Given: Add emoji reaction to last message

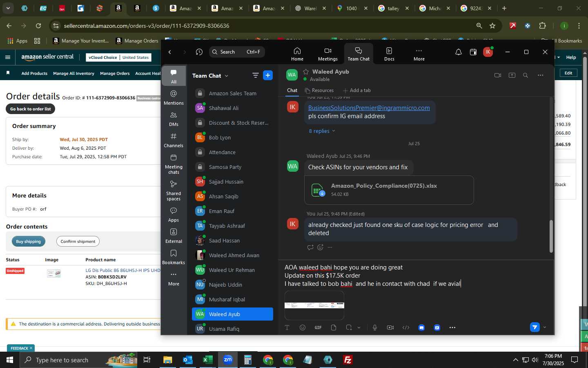Looking at the screenshot, I should 321,247.
